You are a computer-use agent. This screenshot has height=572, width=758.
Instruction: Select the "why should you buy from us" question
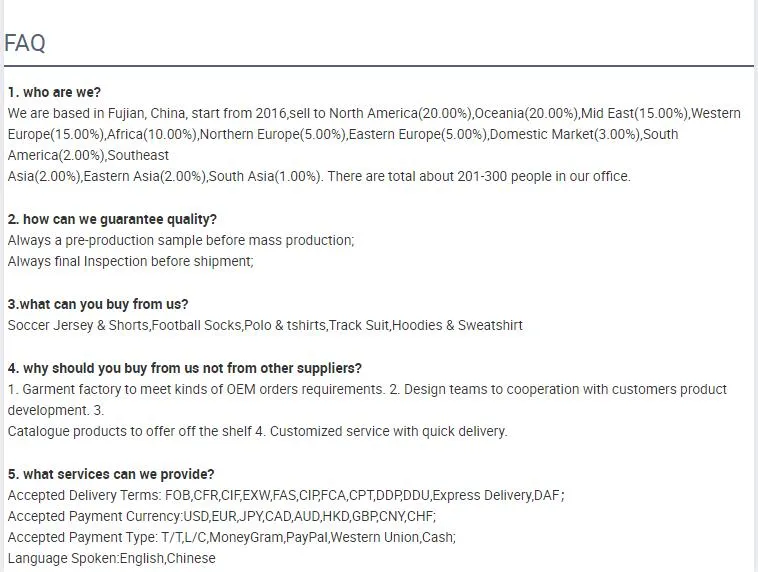click(x=185, y=368)
